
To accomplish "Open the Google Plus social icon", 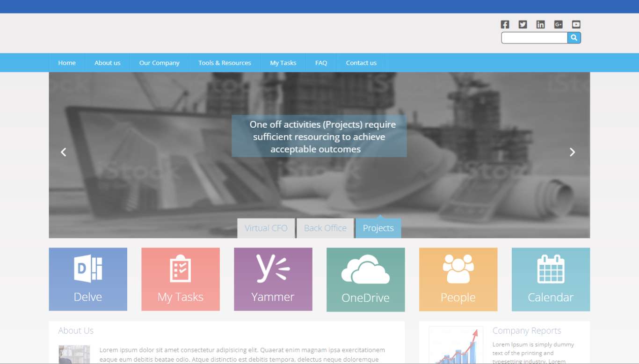I will (558, 24).
